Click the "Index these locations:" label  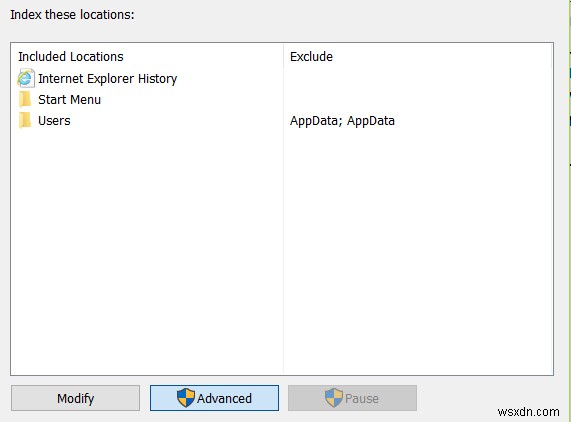click(x=72, y=15)
